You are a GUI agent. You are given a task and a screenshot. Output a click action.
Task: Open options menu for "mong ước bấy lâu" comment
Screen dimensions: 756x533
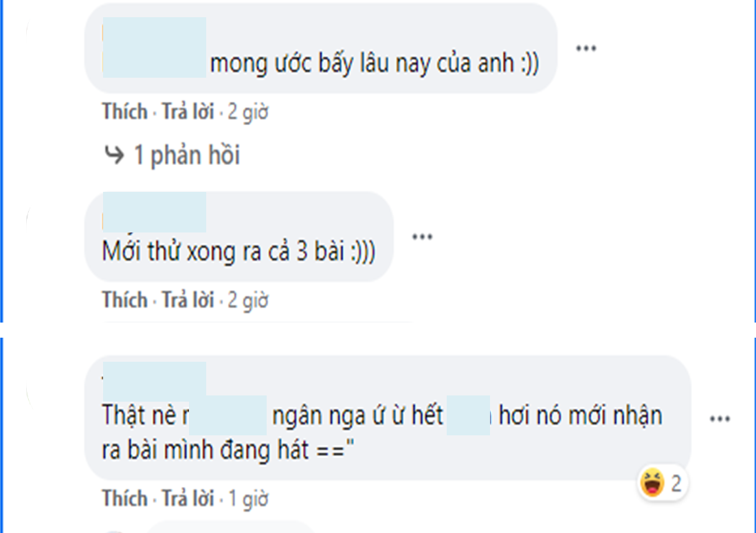point(585,49)
